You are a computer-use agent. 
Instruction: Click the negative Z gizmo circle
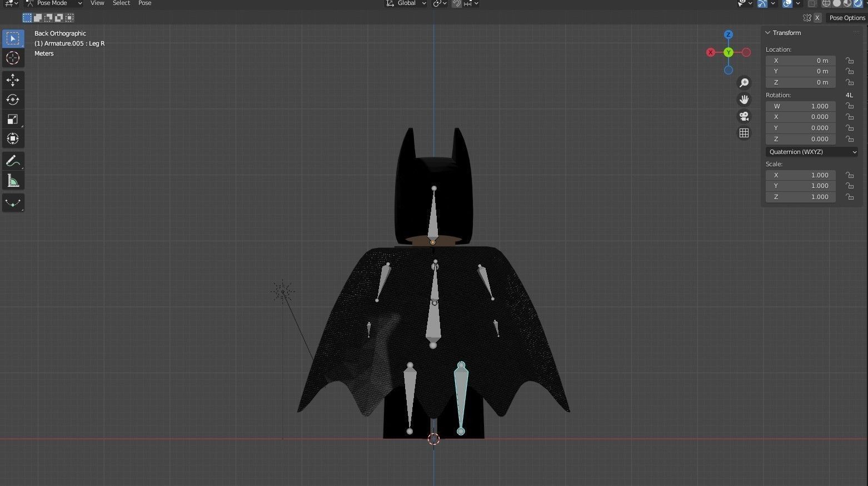tap(728, 70)
